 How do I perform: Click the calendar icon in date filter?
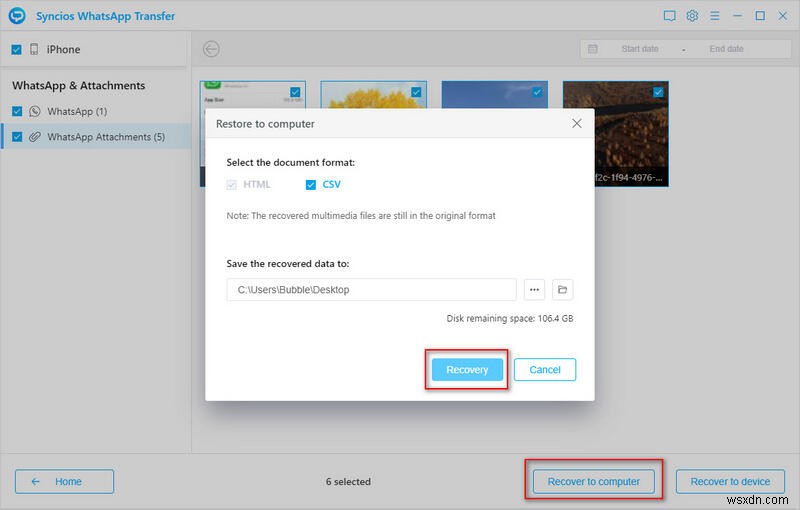pos(593,49)
